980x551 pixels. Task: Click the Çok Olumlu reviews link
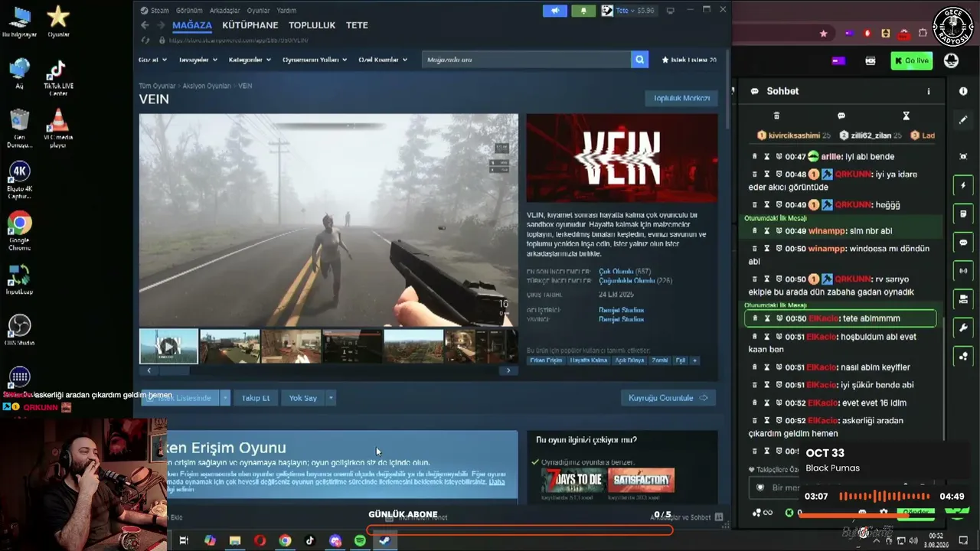tap(615, 272)
